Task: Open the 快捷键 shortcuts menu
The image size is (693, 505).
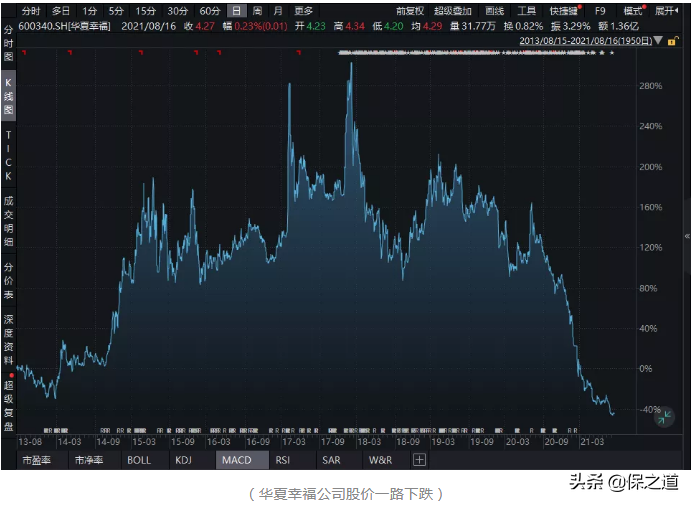Action: 564,11
